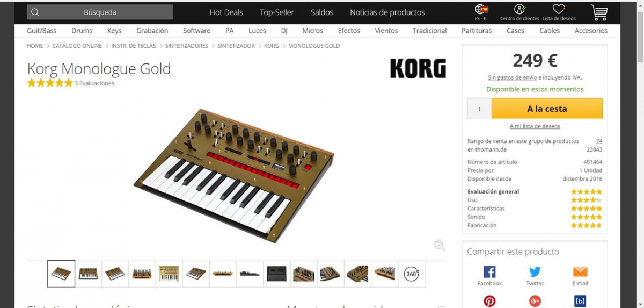Viewport: 644px width, 308px height.
Task: Click the KORG breadcrumb link
Action: pyautogui.click(x=272, y=46)
